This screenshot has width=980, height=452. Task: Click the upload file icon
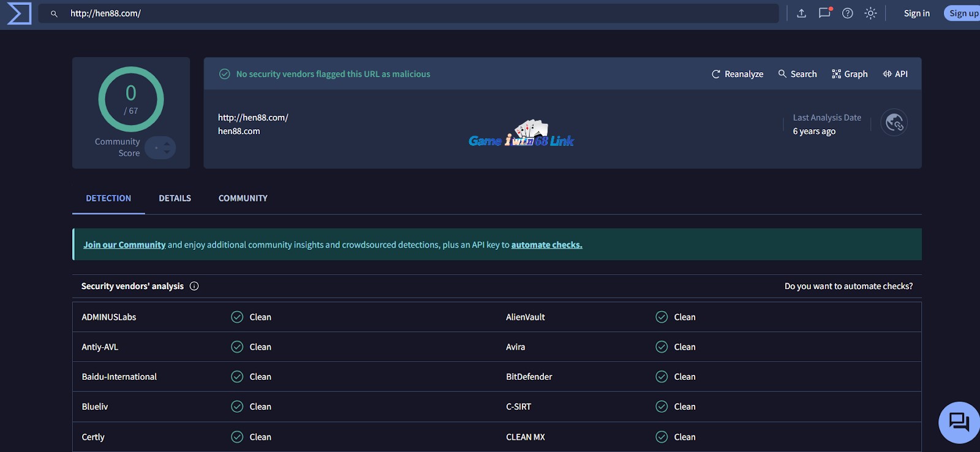point(801,13)
